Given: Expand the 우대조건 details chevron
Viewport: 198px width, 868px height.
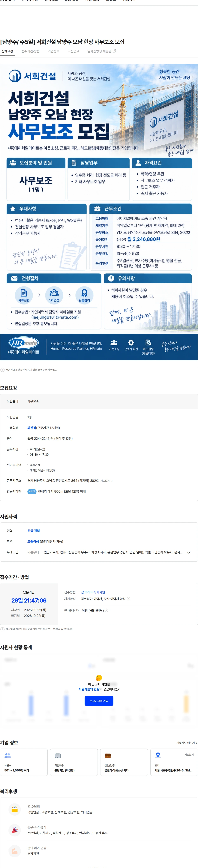Looking at the screenshot, I should click(189, 552).
